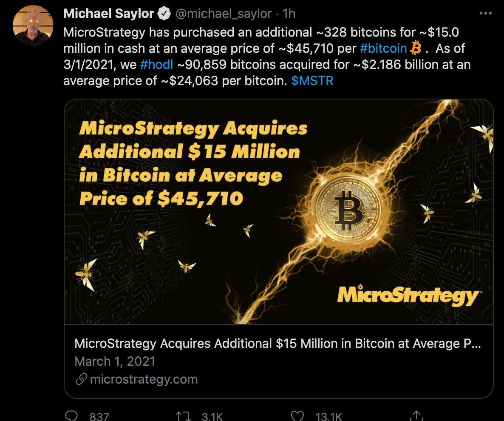Share the tweet via share icon
Screen dimensions: 504x421
point(416,416)
